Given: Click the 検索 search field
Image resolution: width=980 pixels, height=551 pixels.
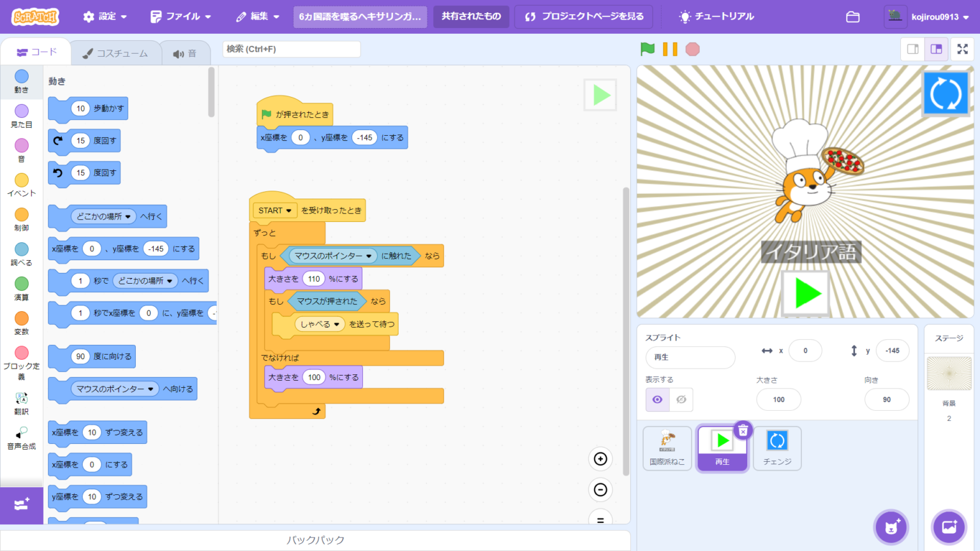Looking at the screenshot, I should point(292,49).
